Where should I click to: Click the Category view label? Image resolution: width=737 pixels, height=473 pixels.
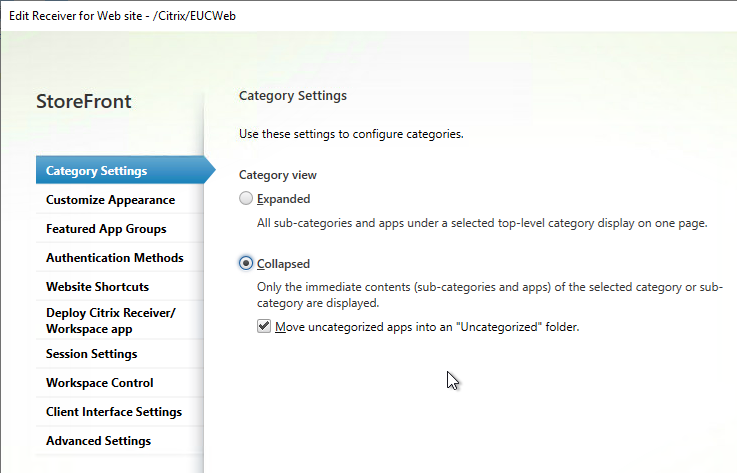tap(278, 175)
